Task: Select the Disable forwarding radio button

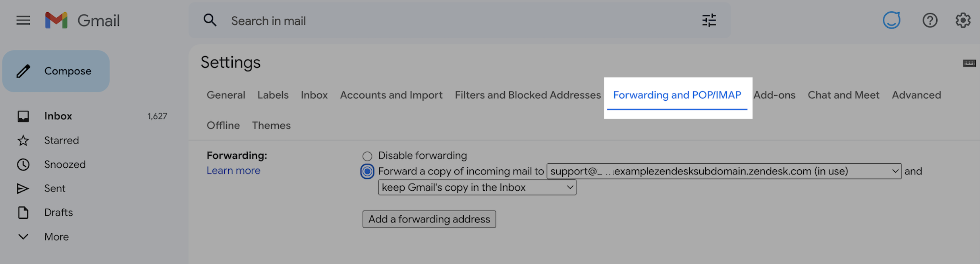Action: pos(367,155)
